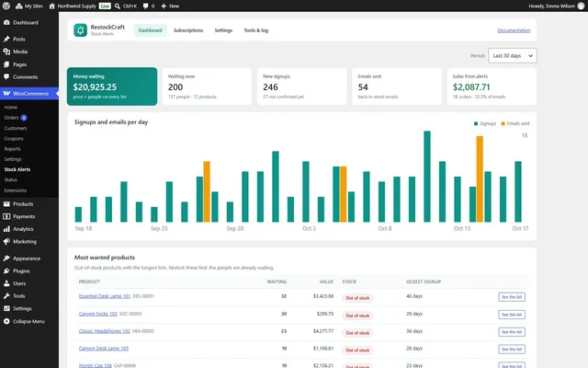Open WooCommerce Reports submenu item

pyautogui.click(x=12, y=149)
